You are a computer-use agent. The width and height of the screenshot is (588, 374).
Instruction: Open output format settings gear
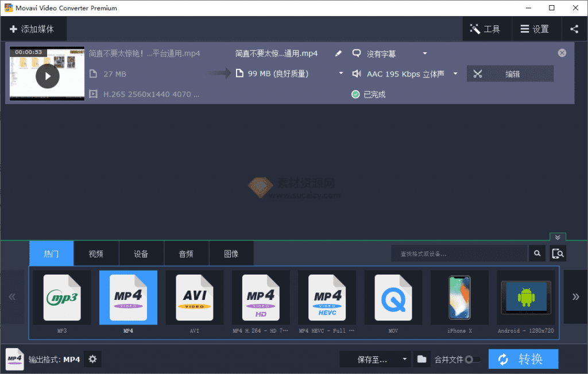[92, 360]
